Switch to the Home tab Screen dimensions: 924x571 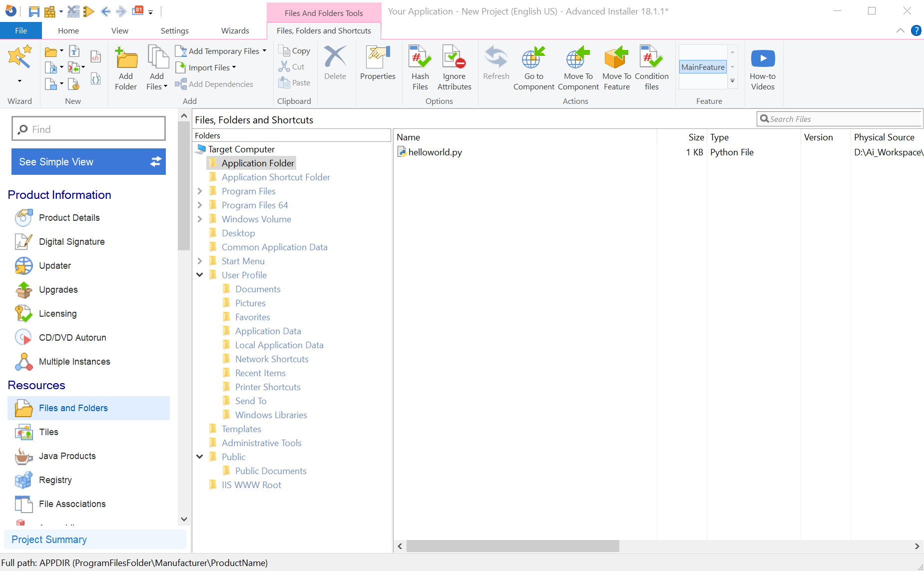click(68, 30)
